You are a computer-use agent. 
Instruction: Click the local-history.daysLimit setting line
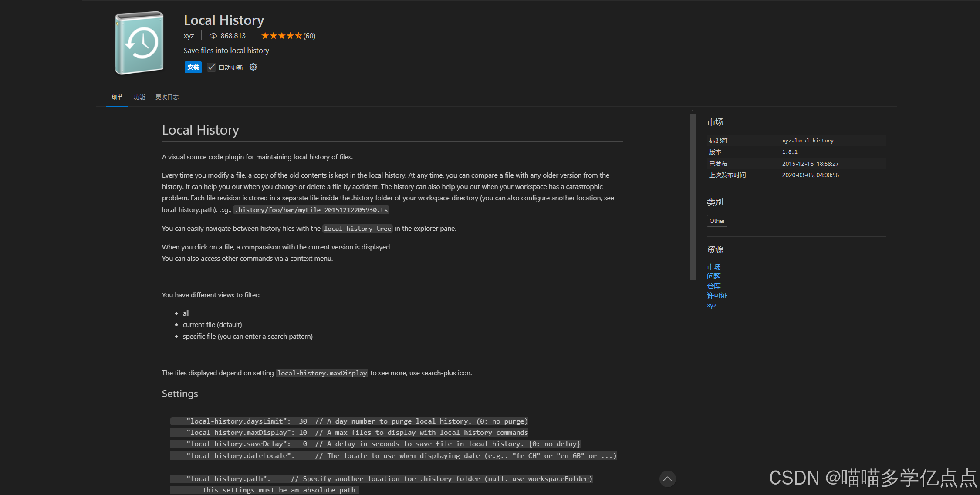coord(349,421)
